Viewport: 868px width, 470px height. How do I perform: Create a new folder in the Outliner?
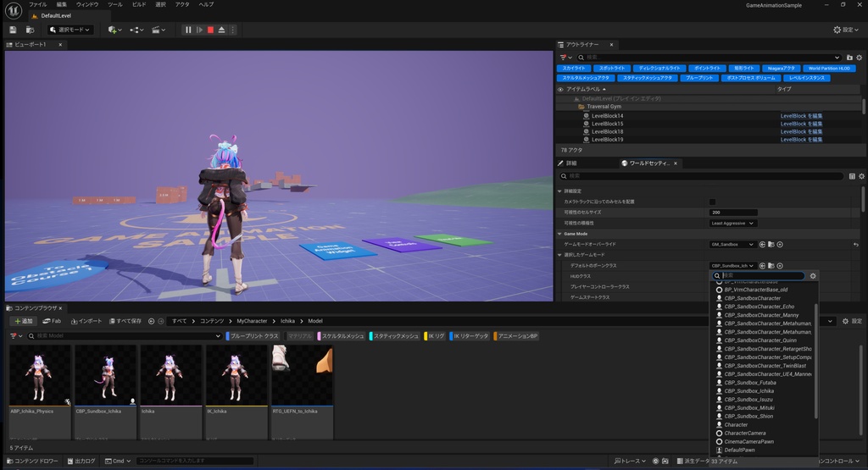849,58
